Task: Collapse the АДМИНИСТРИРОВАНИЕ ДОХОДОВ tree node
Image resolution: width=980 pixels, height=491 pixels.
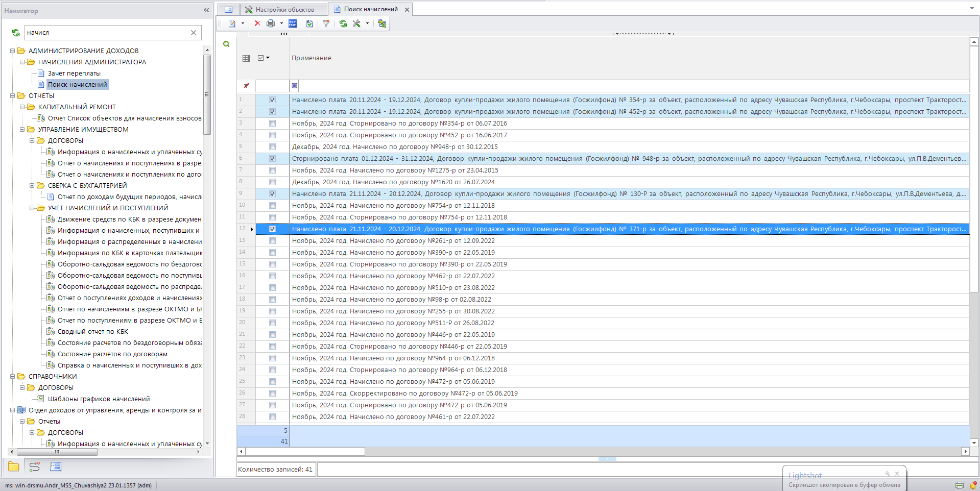Action: (x=13, y=51)
